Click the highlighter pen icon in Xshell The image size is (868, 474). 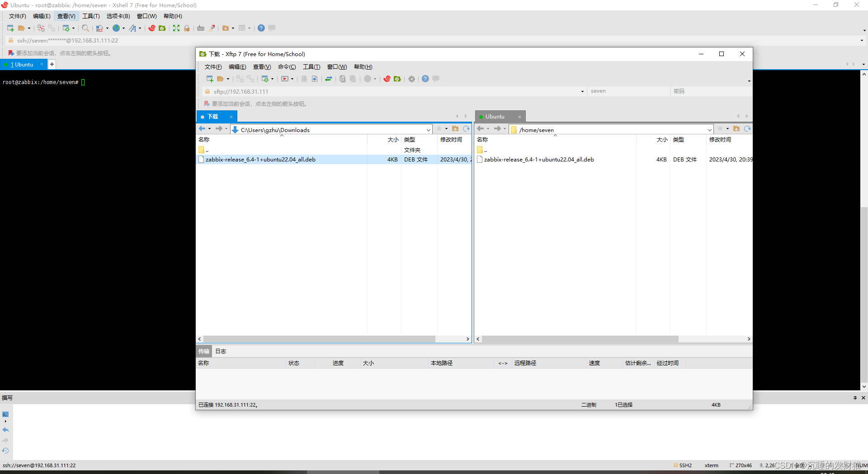212,28
